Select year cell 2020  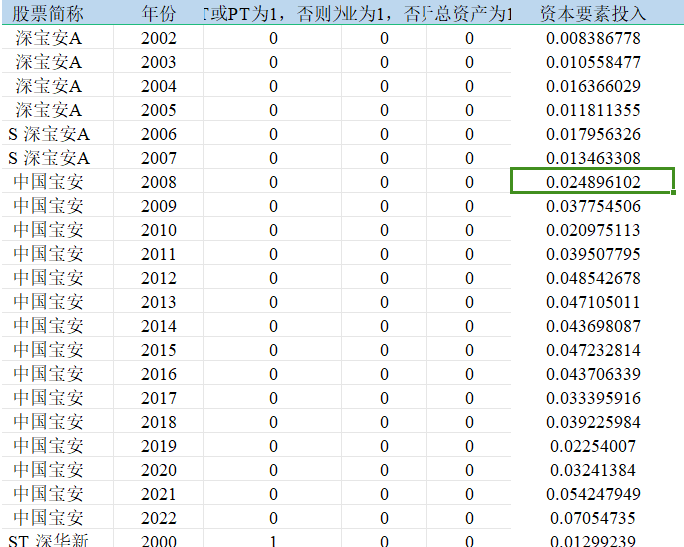[158, 470]
